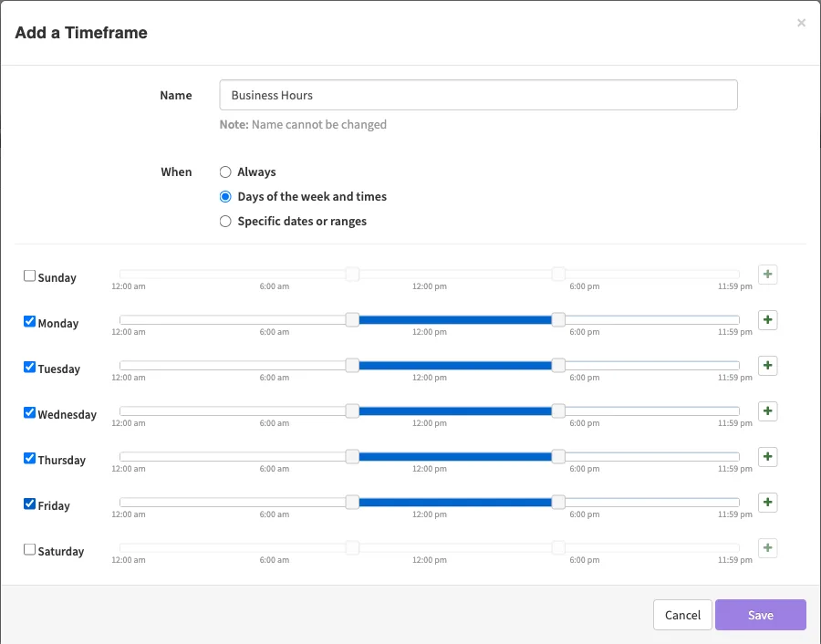
Task: Add a time range for Saturday
Action: [x=767, y=547]
